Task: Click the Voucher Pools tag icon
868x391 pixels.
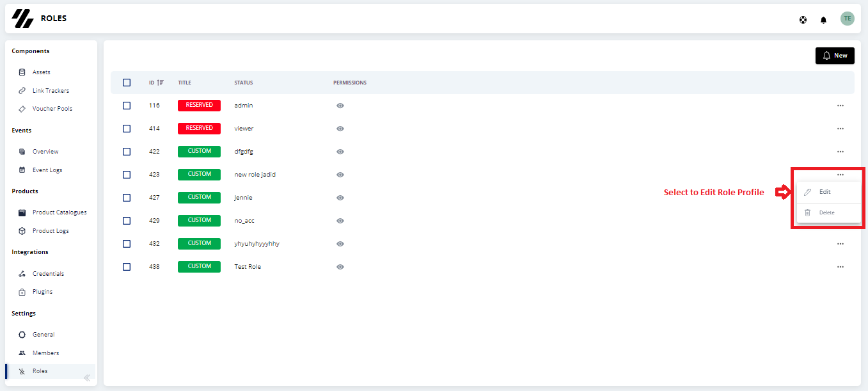Action: 22,109
